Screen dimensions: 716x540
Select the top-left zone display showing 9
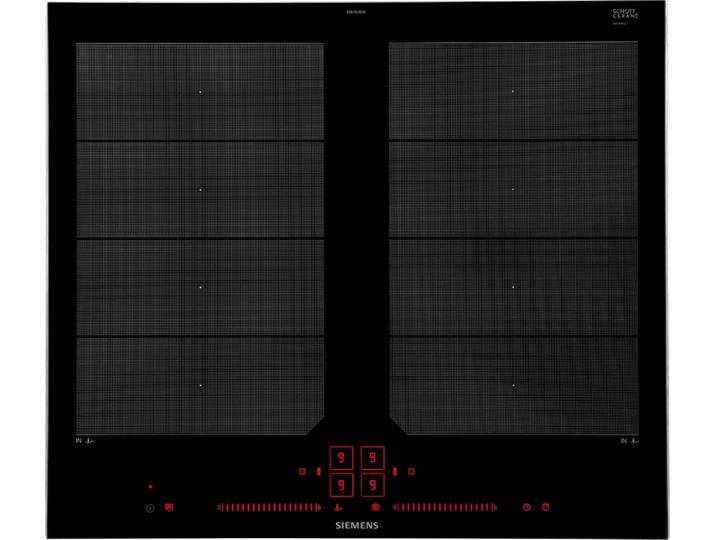(341, 458)
